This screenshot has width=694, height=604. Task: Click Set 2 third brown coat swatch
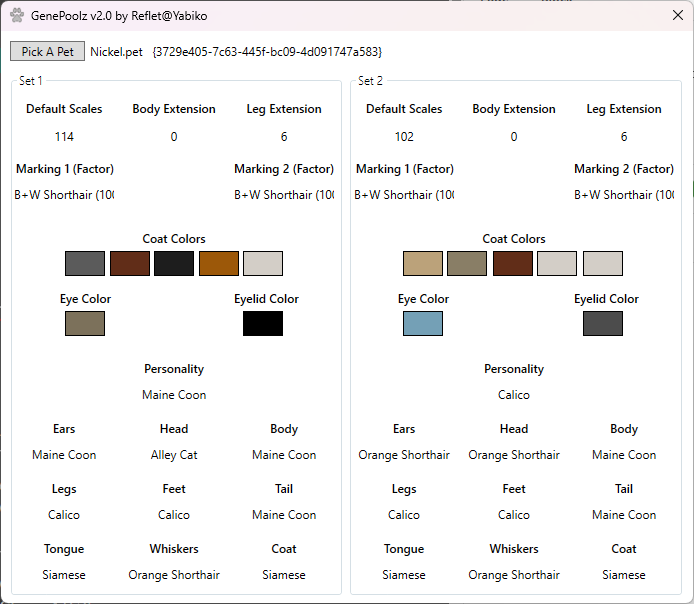point(513,263)
